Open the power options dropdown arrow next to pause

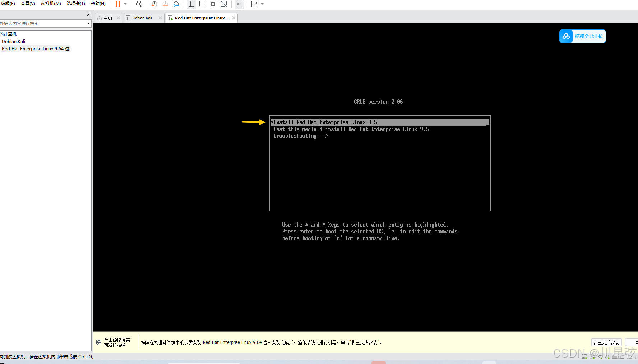point(125,4)
